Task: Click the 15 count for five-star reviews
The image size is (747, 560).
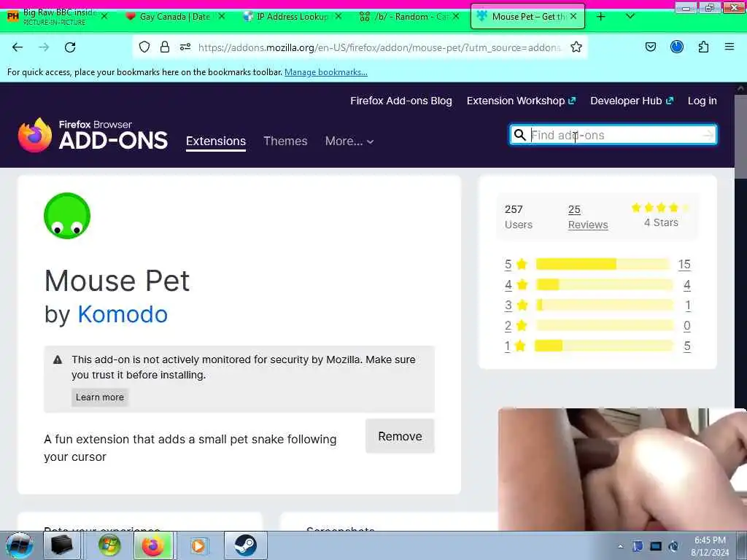Action: (x=684, y=264)
